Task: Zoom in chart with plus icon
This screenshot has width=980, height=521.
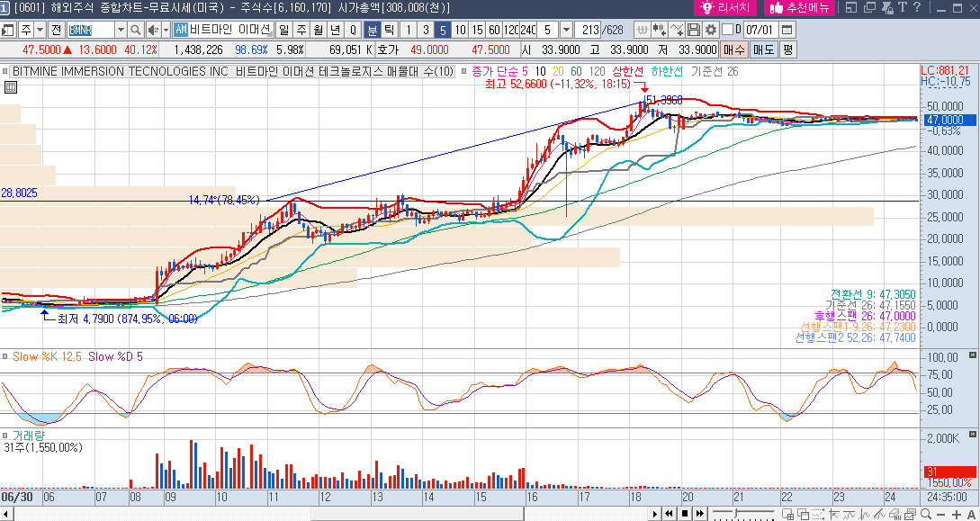Action: (957, 514)
